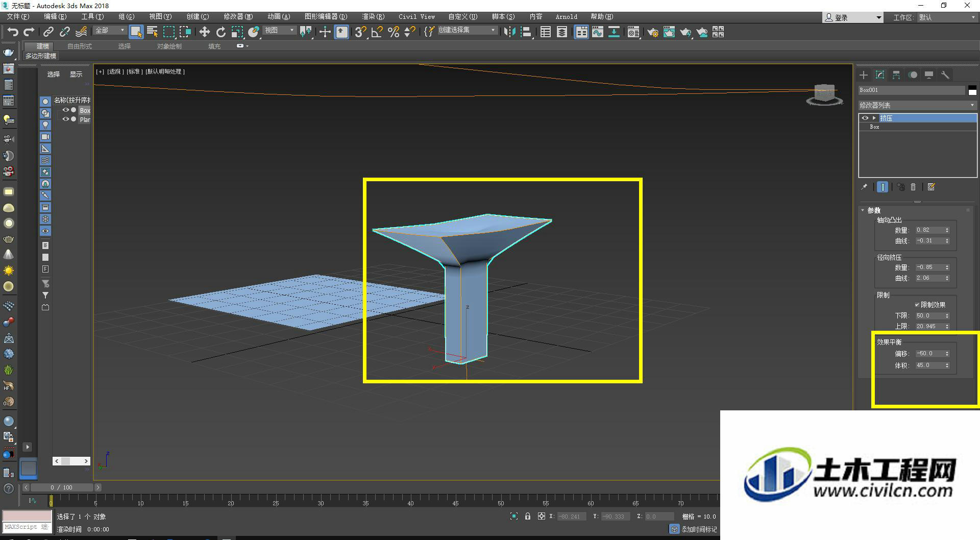This screenshot has height=540, width=980.
Task: Click the Box001 object name field
Action: tap(912, 90)
